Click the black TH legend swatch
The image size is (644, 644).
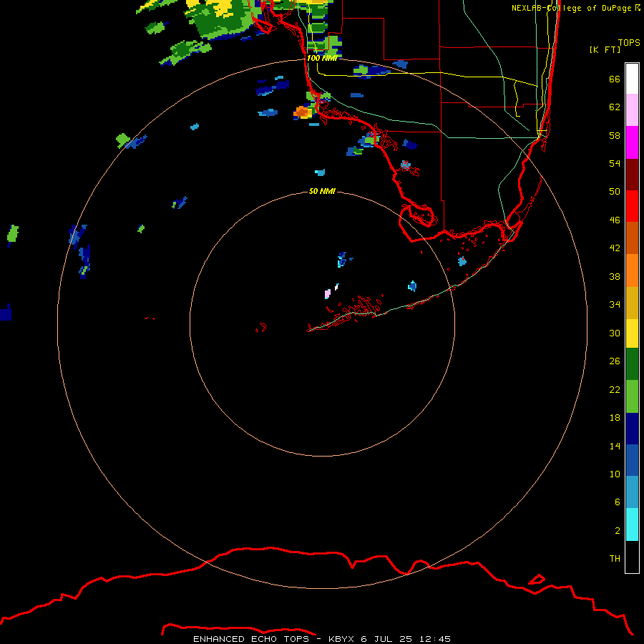(632, 557)
